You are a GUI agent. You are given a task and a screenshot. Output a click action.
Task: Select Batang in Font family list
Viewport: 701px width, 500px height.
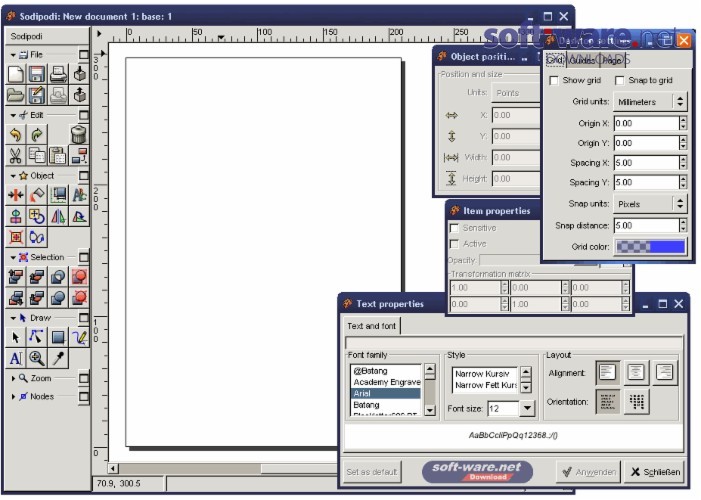[x=385, y=405]
